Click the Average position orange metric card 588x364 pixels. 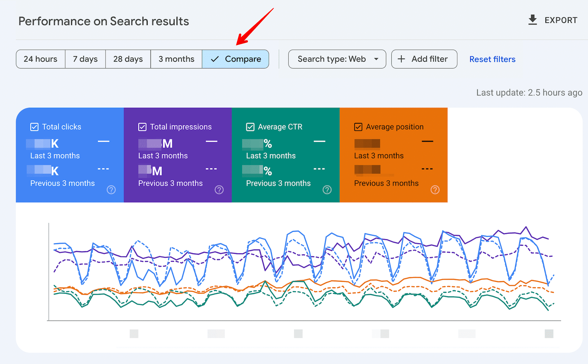(393, 155)
